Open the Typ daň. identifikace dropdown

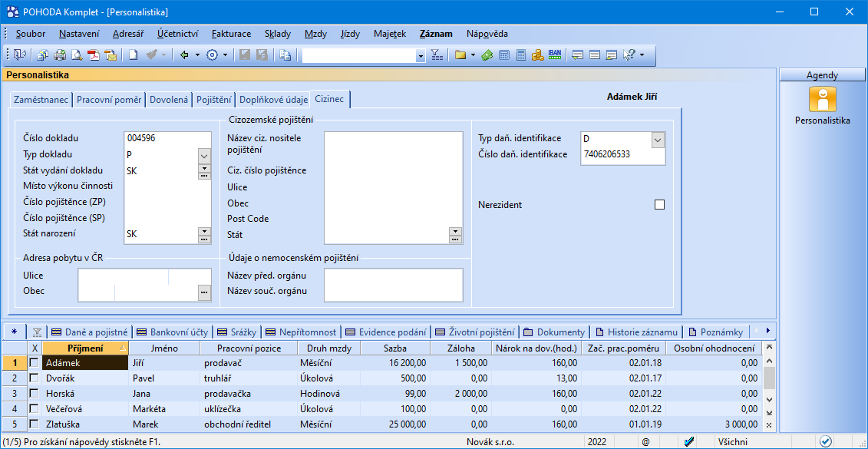[x=658, y=139]
